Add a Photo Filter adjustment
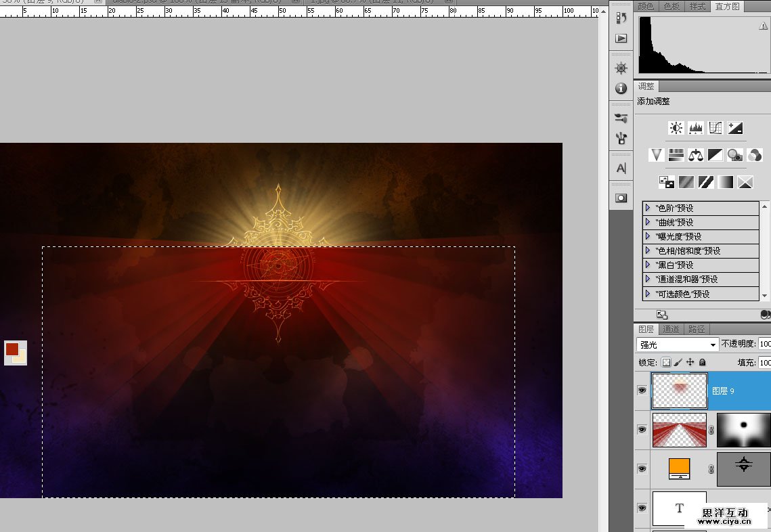Screen dimensions: 771x532 tap(735, 155)
